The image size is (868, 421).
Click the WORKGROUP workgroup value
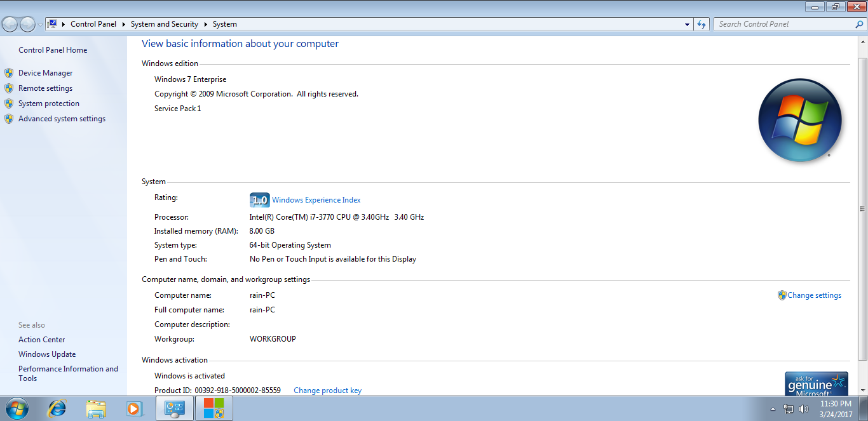click(x=273, y=339)
